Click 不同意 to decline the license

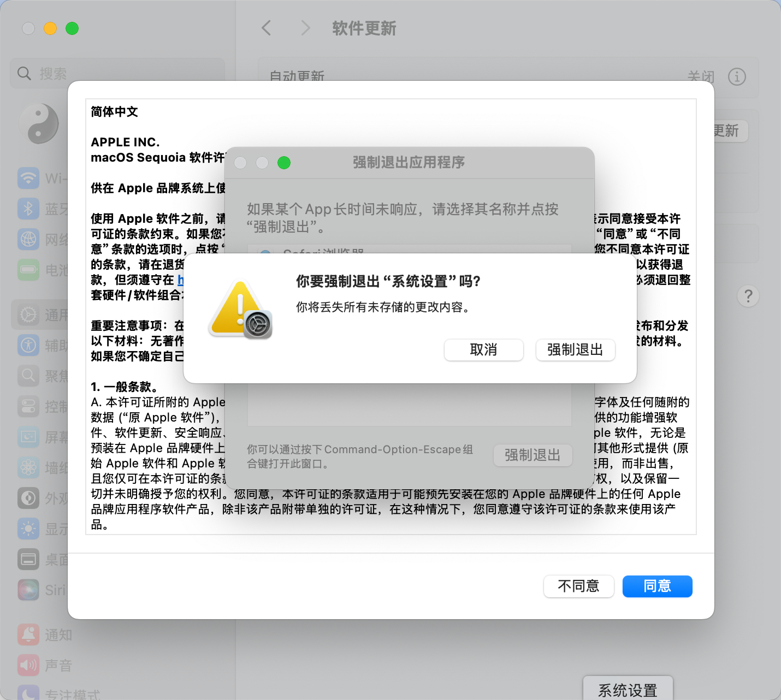tap(579, 586)
